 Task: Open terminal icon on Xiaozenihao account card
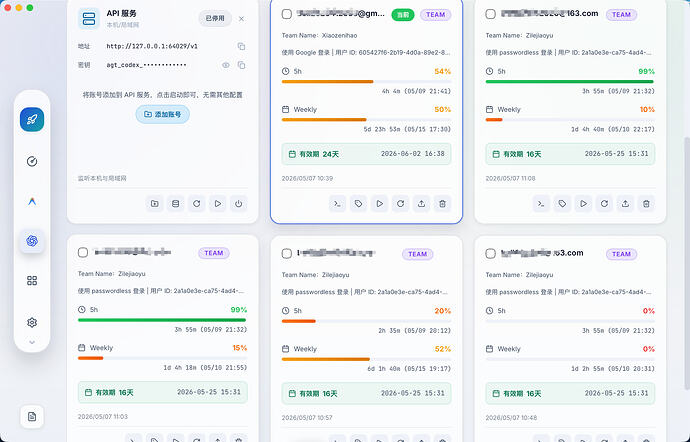pos(337,204)
